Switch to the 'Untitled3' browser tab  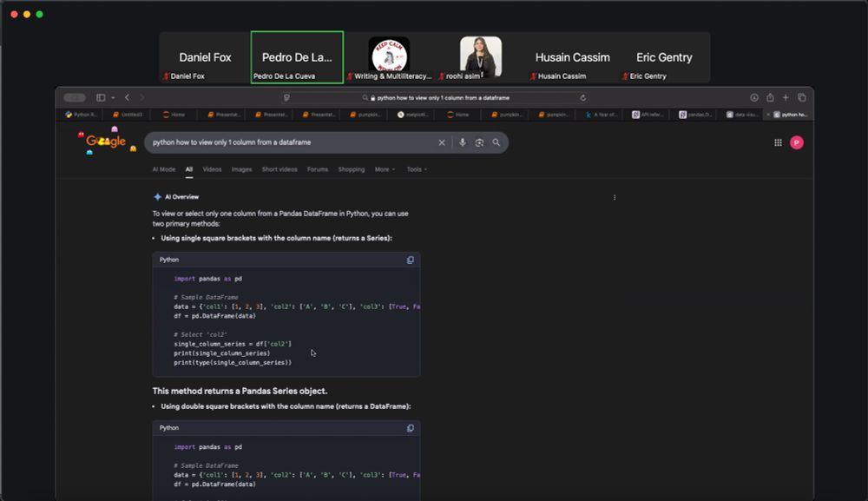click(128, 115)
